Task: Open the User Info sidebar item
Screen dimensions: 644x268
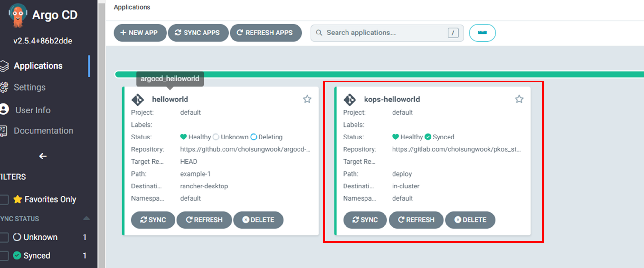Action: (33, 110)
